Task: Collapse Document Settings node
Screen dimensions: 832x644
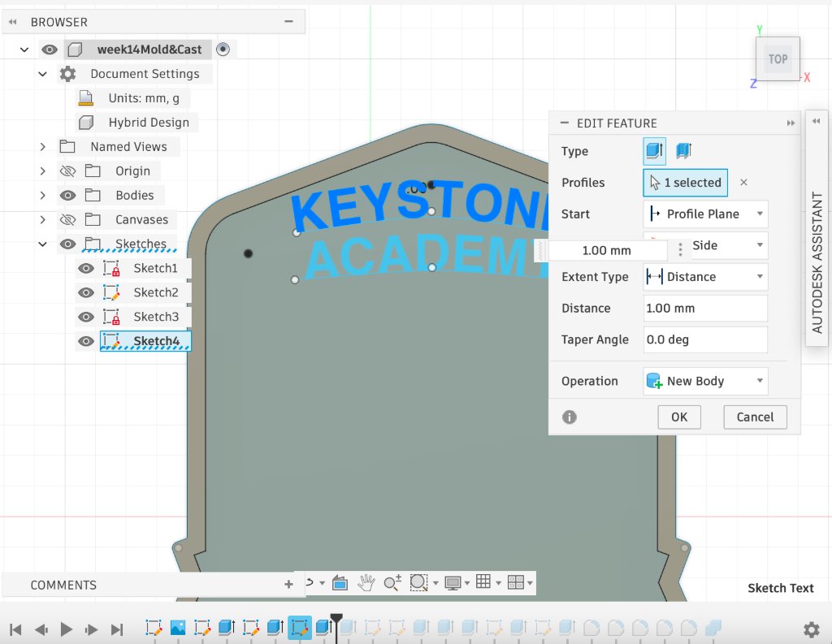Action: pyautogui.click(x=42, y=74)
